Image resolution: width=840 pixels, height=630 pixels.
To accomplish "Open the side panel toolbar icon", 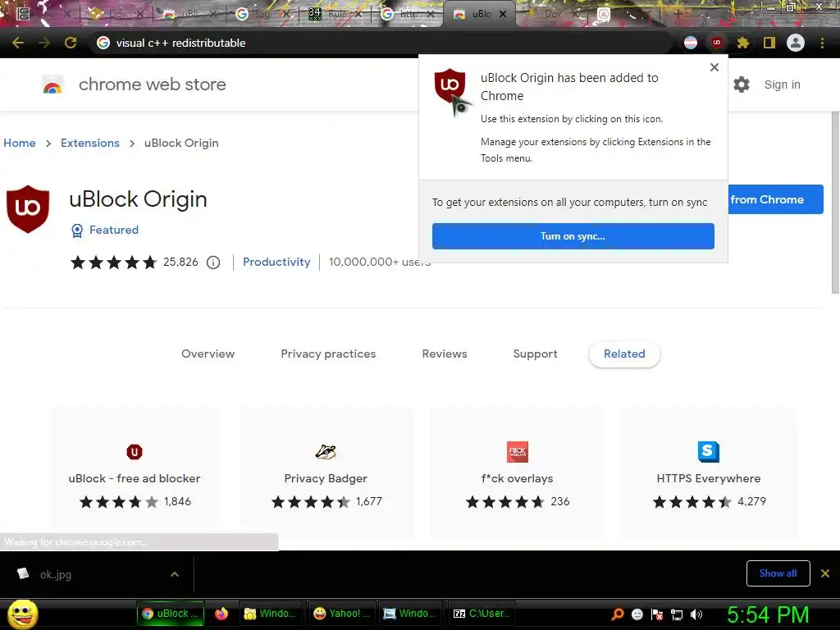I will (x=769, y=43).
